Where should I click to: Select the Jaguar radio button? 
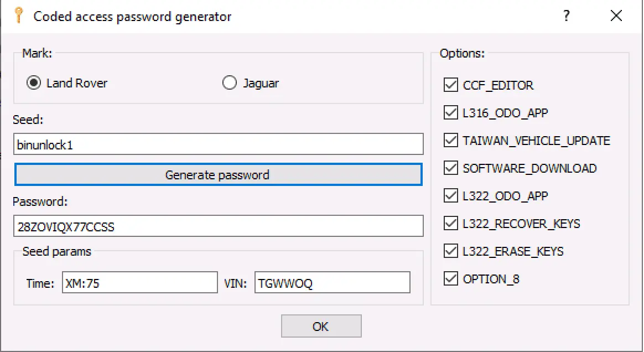230,83
